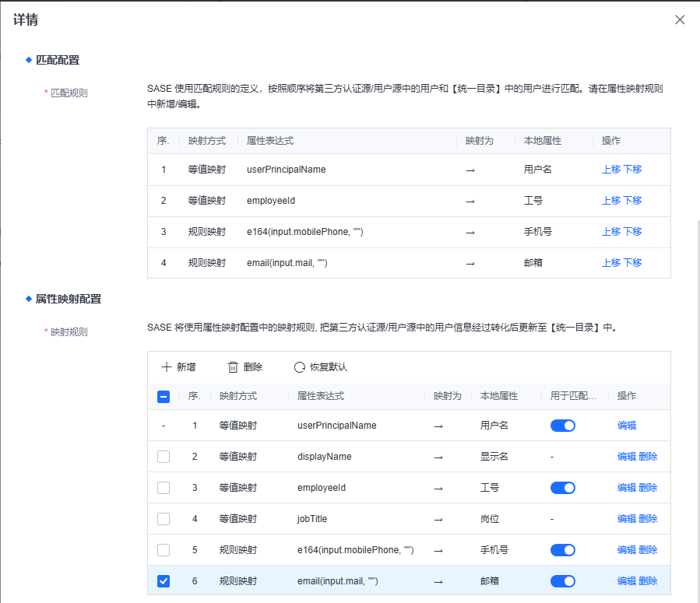Edit the userPrincipalName mapping rule
700x603 pixels.
pos(626,426)
